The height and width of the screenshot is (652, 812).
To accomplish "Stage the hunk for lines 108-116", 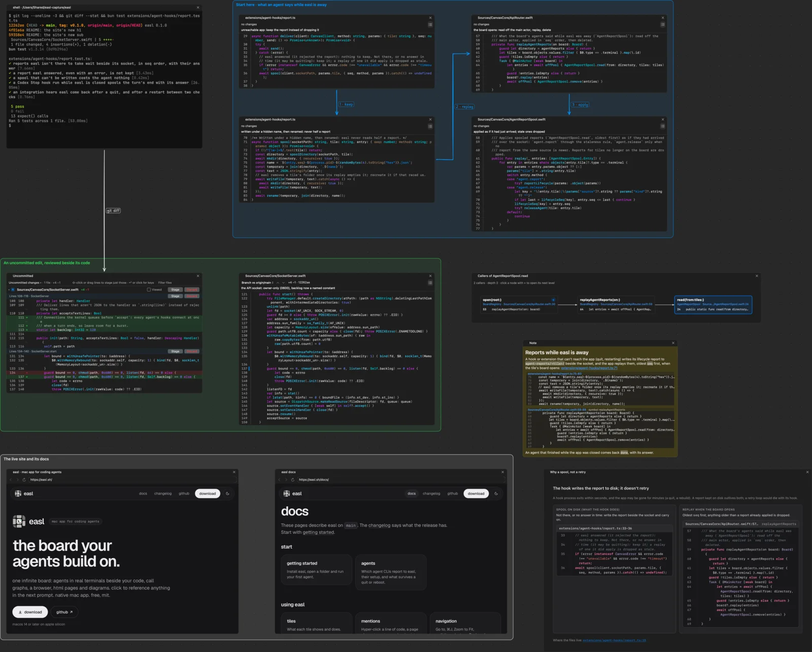I will point(175,296).
